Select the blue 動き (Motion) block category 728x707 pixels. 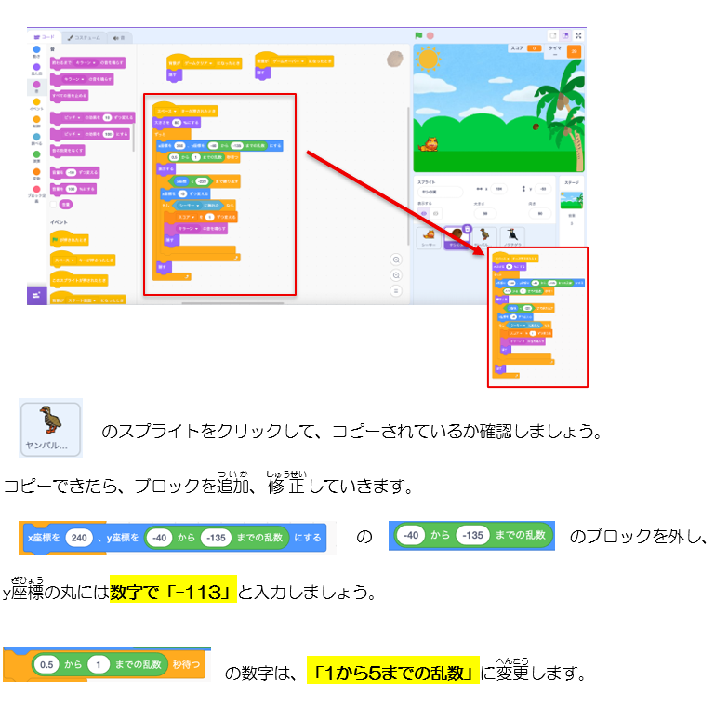coord(36,48)
